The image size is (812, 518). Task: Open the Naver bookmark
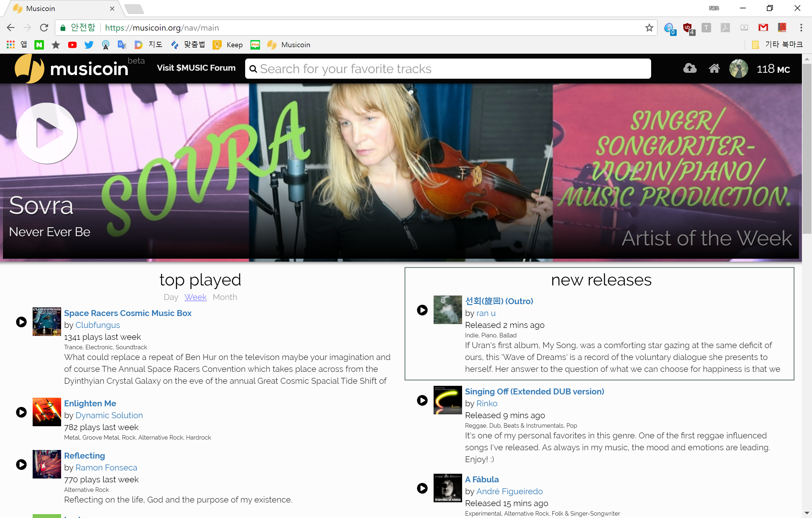(x=39, y=45)
